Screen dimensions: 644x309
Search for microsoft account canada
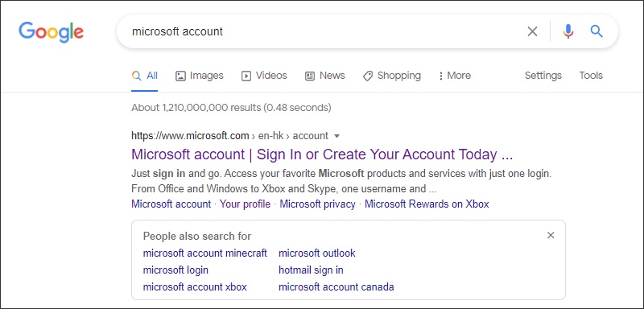336,286
